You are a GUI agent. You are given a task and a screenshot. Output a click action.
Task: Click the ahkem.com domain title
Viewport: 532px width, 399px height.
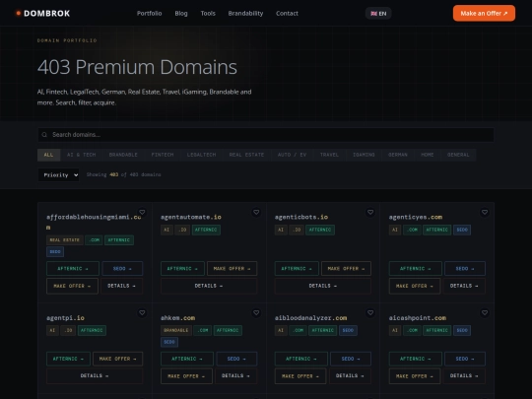pos(177,318)
